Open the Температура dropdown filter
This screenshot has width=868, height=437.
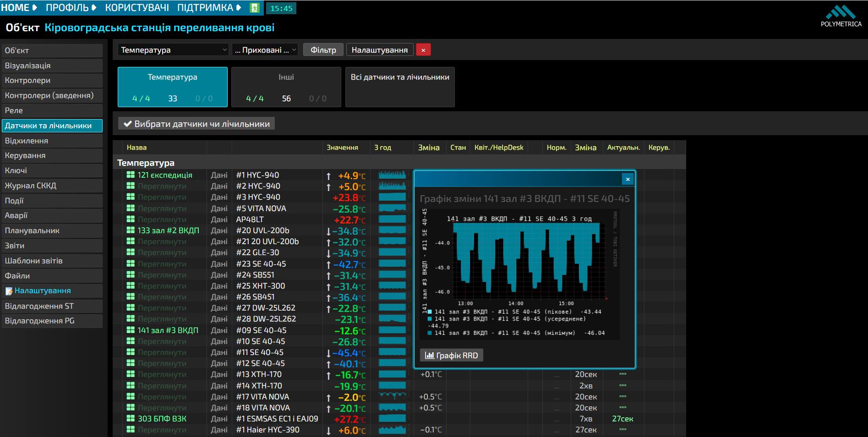[x=173, y=50]
